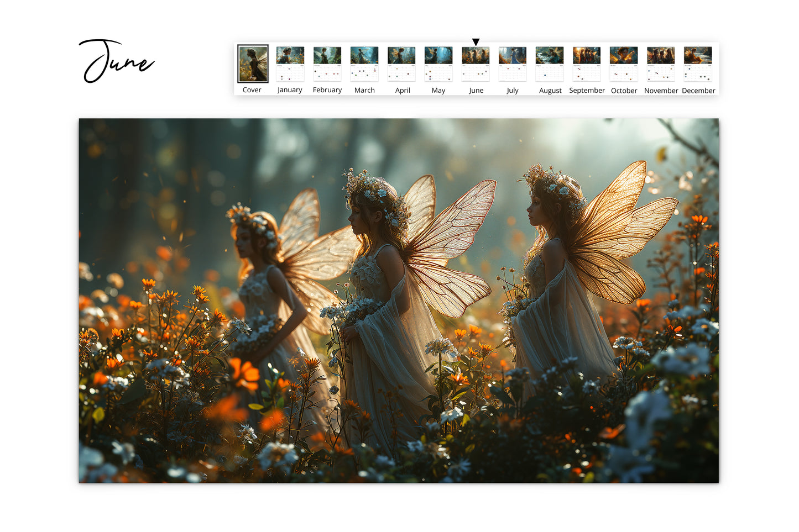The width and height of the screenshot is (799, 532).
Task: Click the 'February' label text
Action: 327,90
